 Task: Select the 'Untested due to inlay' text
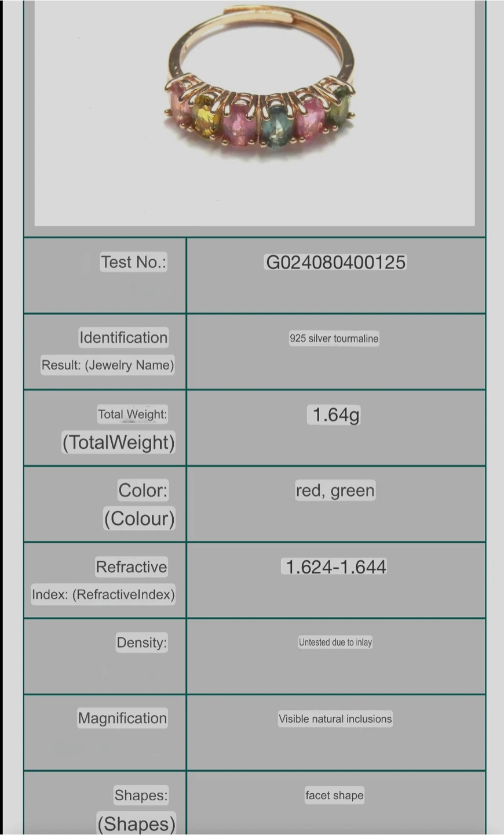point(335,642)
